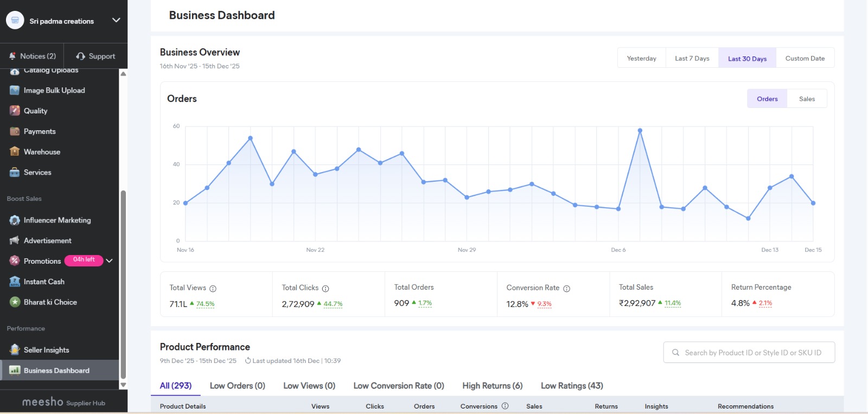Click the Quality sidebar icon

click(x=15, y=111)
